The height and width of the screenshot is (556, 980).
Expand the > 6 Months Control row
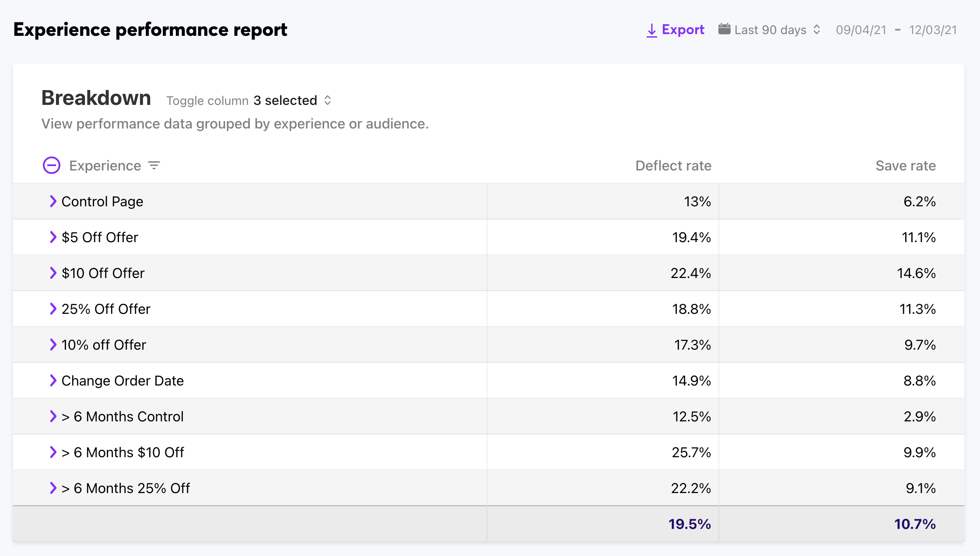pyautogui.click(x=53, y=416)
